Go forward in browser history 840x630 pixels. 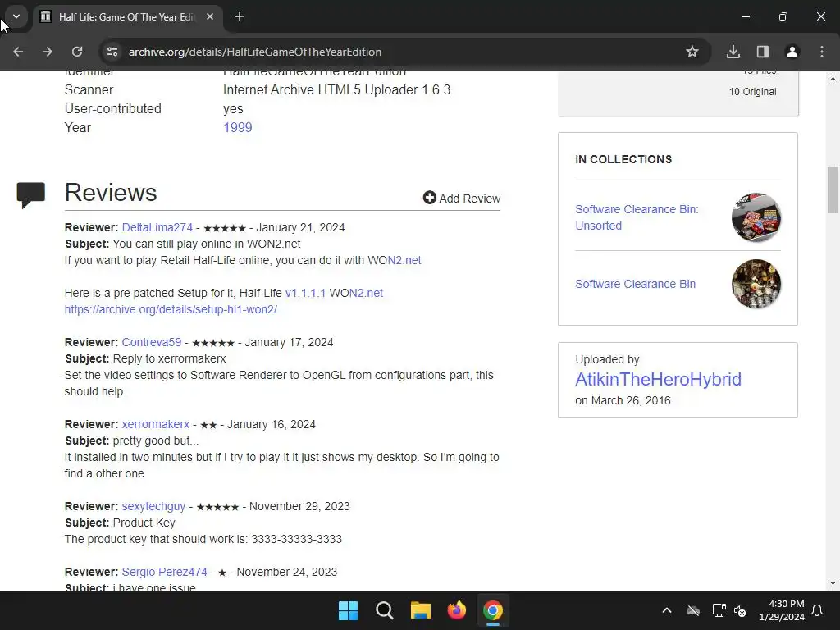tap(48, 52)
